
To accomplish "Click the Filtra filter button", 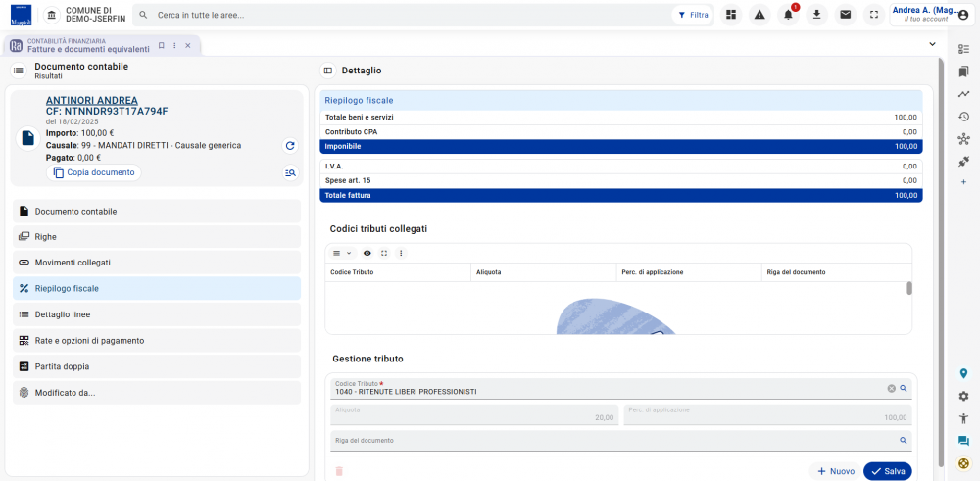I will point(693,15).
